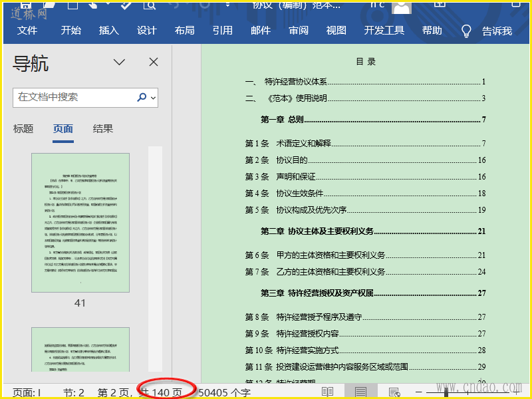The height and width of the screenshot is (399, 532).
Task: Click the zoom out minus button
Action: (x=418, y=392)
